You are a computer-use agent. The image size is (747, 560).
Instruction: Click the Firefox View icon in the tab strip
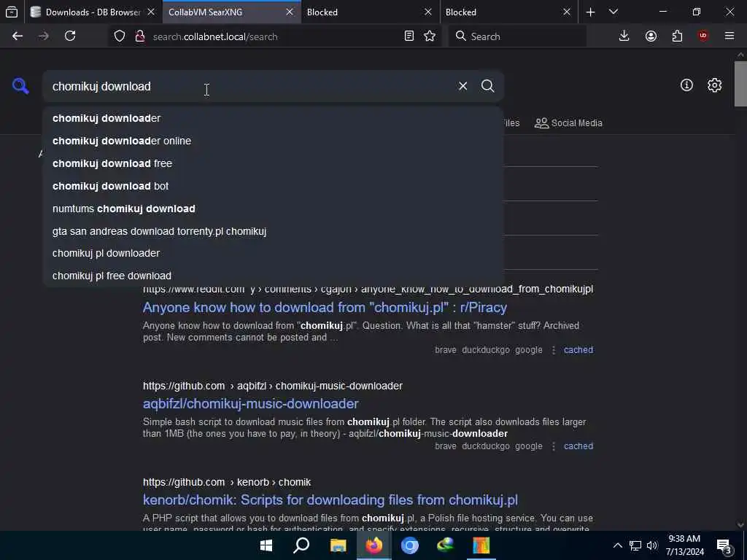pyautogui.click(x=12, y=12)
